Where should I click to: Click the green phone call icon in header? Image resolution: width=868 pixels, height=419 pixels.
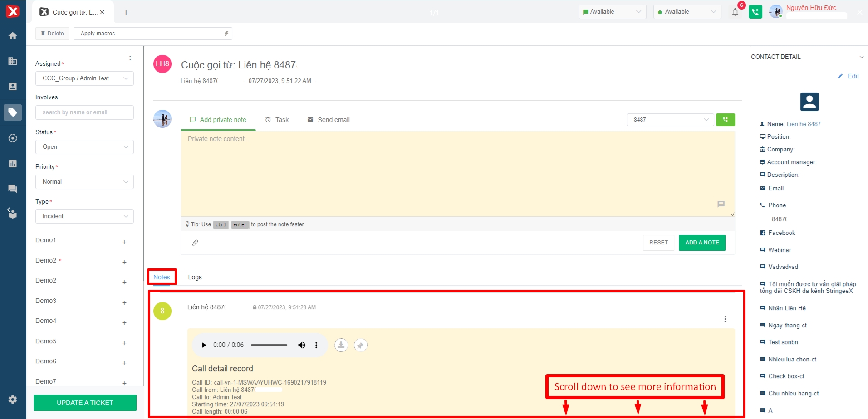755,12
